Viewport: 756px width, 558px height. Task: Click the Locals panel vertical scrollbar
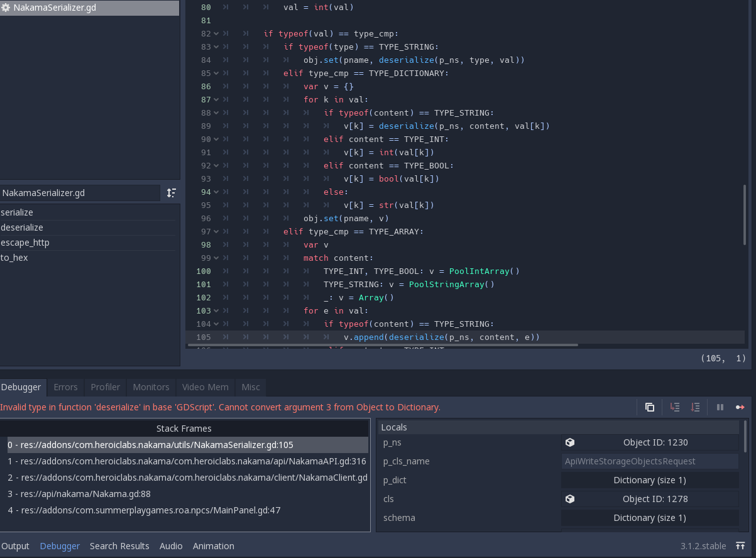pyautogui.click(x=746, y=436)
